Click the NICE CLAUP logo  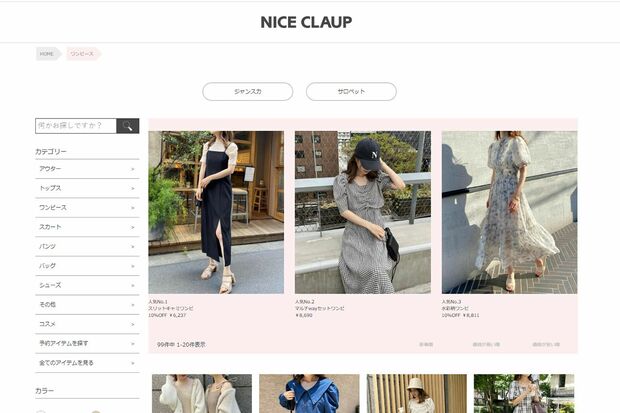point(306,22)
